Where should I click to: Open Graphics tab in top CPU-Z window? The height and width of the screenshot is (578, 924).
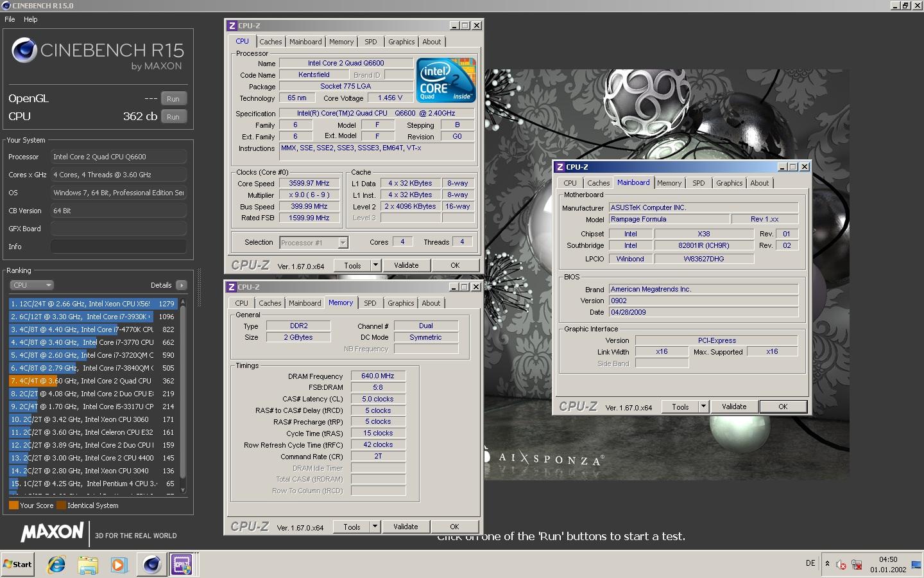pyautogui.click(x=402, y=42)
